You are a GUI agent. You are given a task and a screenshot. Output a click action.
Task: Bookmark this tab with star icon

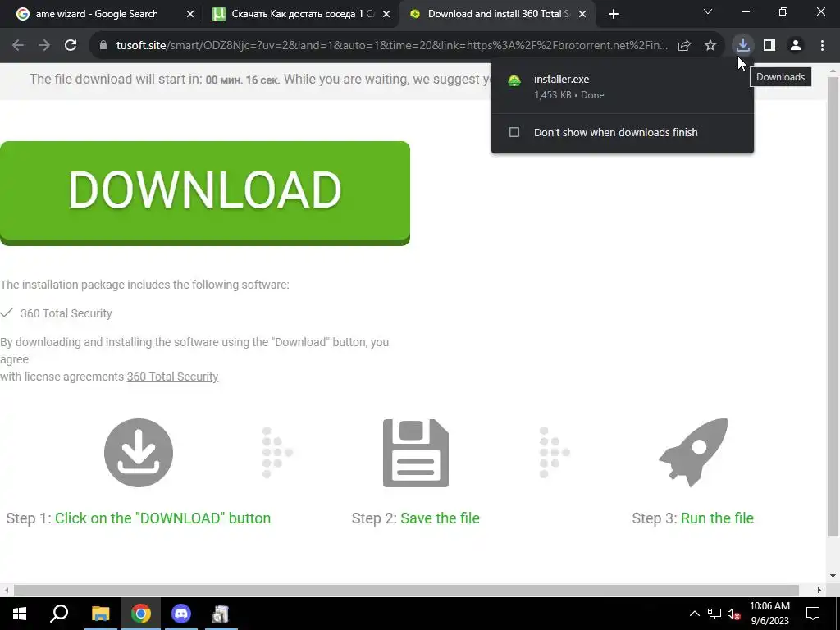(710, 46)
